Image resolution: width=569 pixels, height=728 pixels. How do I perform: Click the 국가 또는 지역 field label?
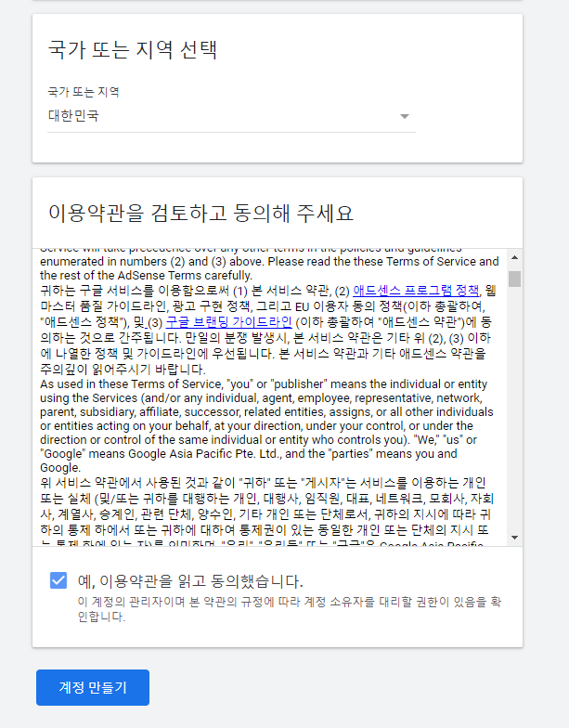(84, 92)
